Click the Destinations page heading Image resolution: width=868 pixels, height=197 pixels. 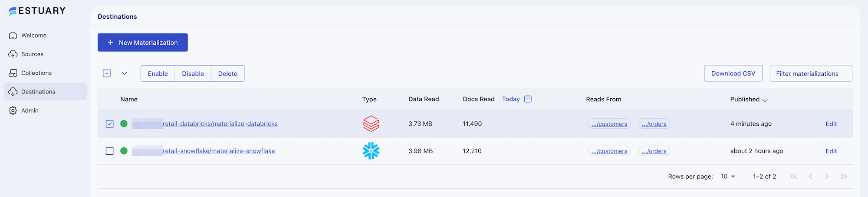[117, 17]
